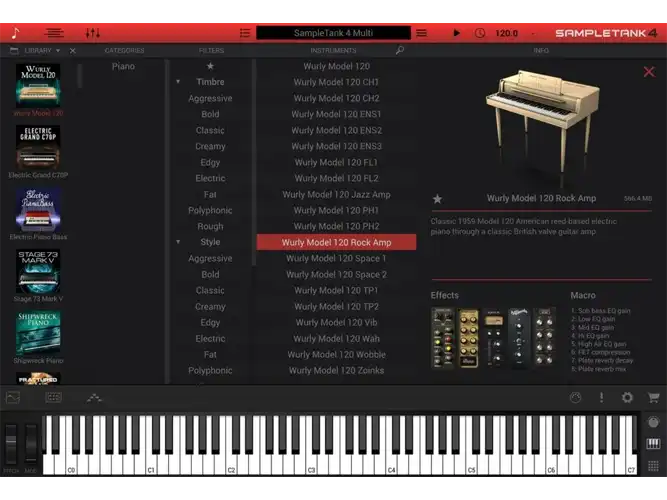Start playback with the play button
The height and width of the screenshot is (500, 667).
456,33
